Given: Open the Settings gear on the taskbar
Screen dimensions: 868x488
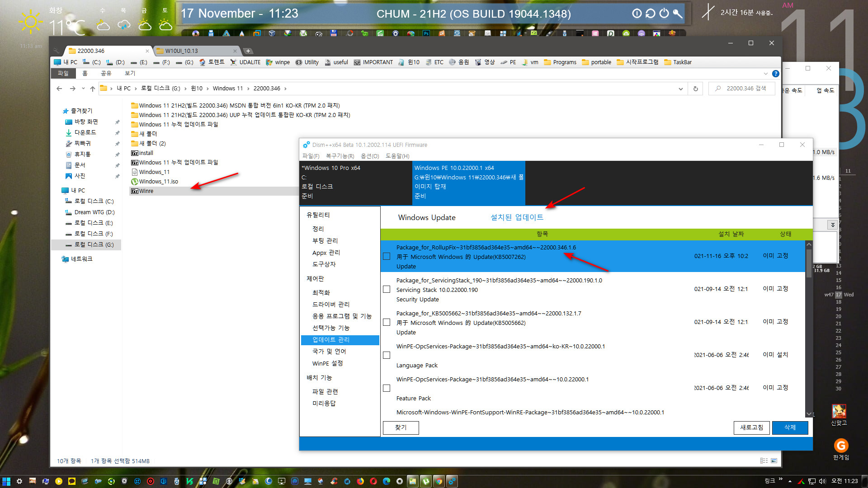Looking at the screenshot, I should point(19,481).
